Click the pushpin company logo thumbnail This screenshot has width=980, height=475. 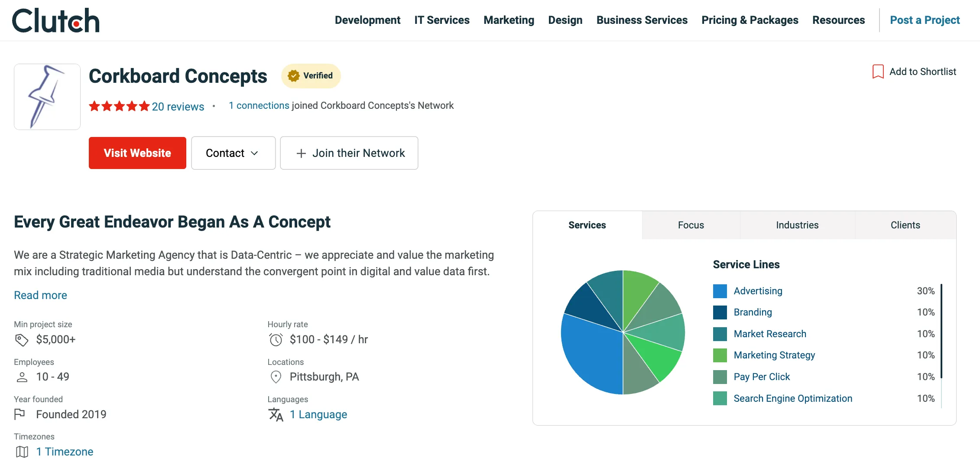pyautogui.click(x=47, y=96)
